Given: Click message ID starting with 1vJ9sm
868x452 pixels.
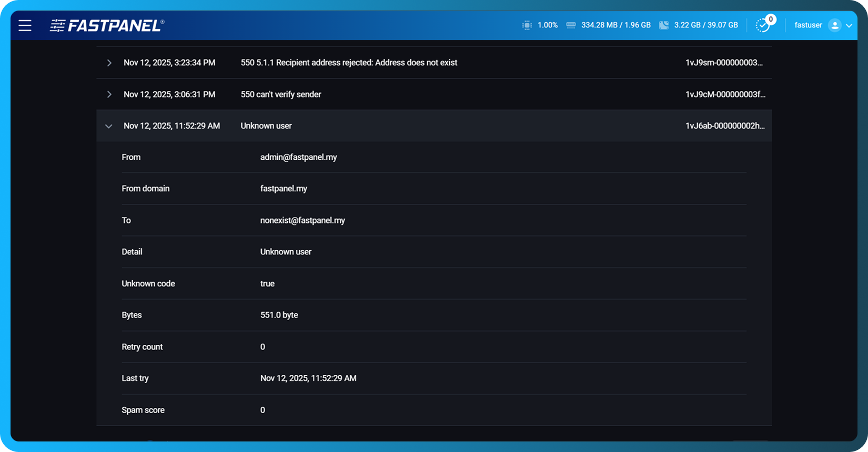Looking at the screenshot, I should click(724, 63).
